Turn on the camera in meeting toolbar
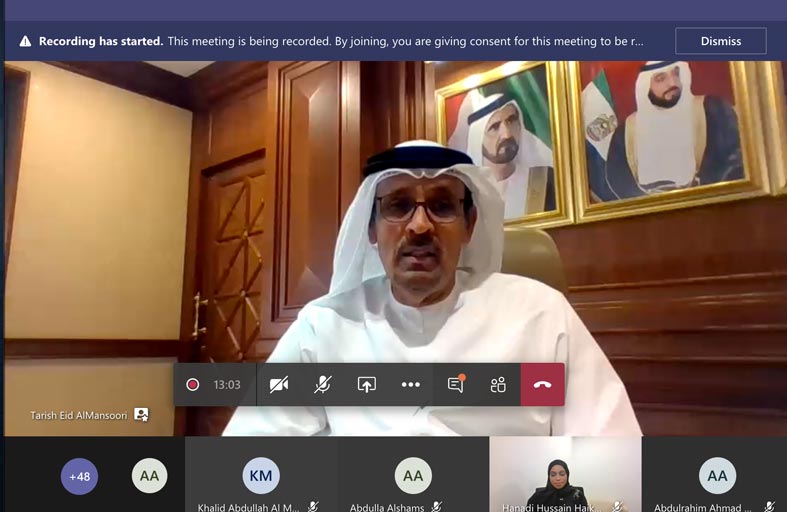 click(x=279, y=385)
